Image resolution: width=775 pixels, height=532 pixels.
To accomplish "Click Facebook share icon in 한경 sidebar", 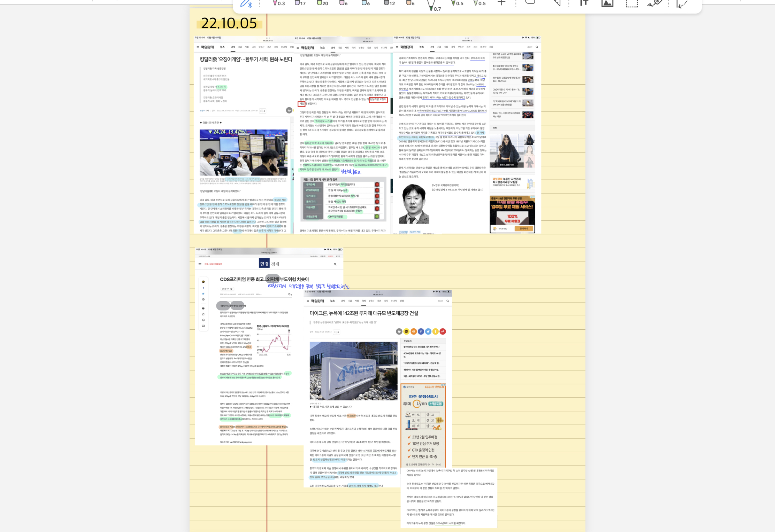I will [x=203, y=288].
